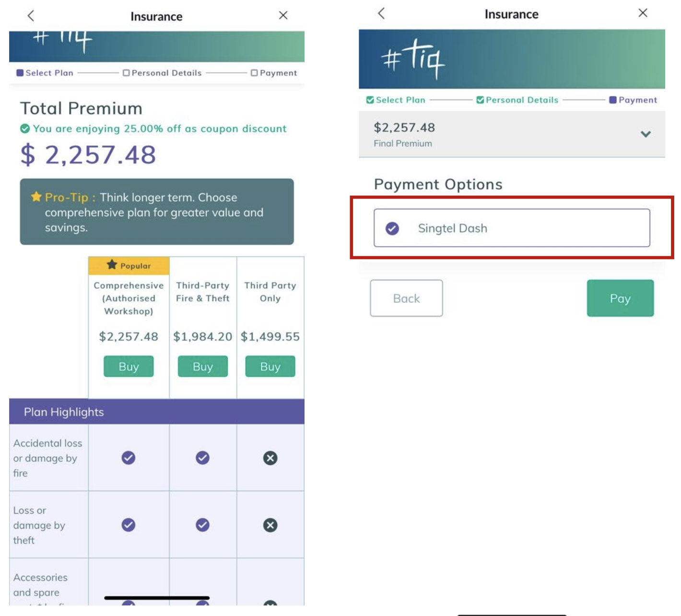Buy the Third-Party Fire & Theft plan

[x=202, y=367]
